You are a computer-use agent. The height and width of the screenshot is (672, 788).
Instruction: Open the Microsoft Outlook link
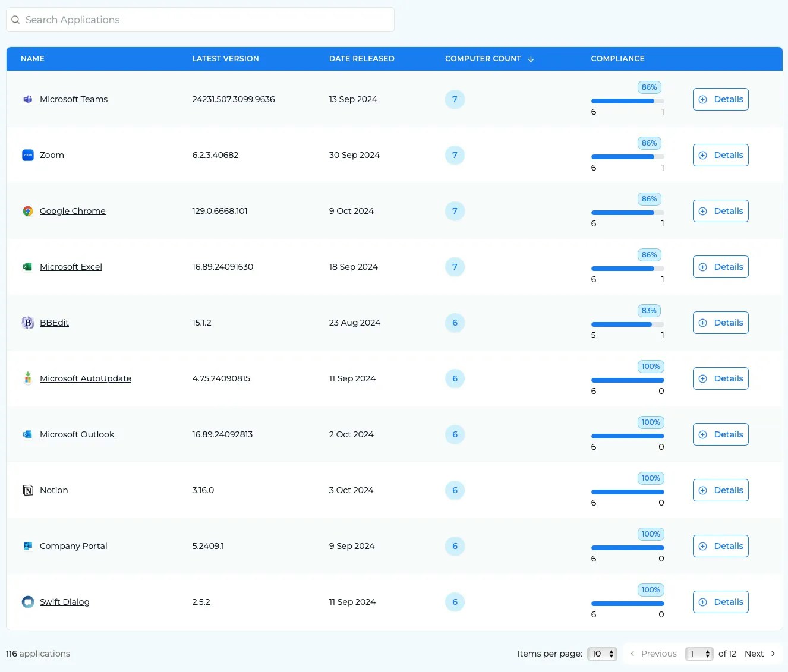point(77,434)
